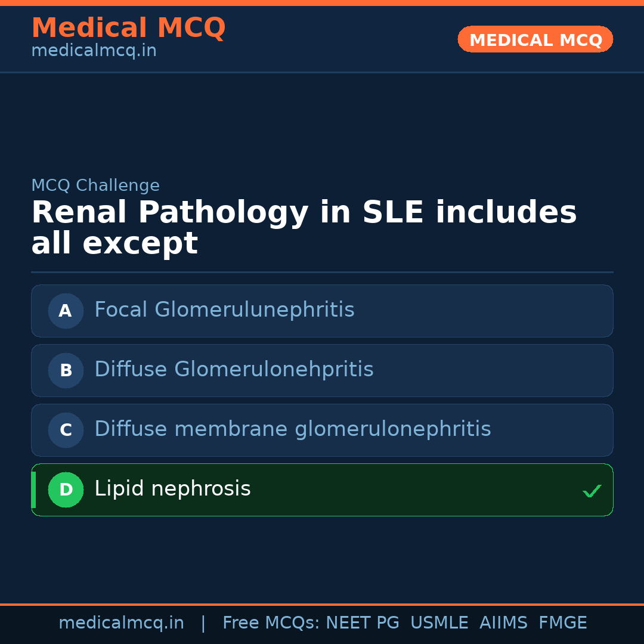Open the medicalmcq.in link under the header title
The width and height of the screenshot is (644, 644).
tap(94, 51)
